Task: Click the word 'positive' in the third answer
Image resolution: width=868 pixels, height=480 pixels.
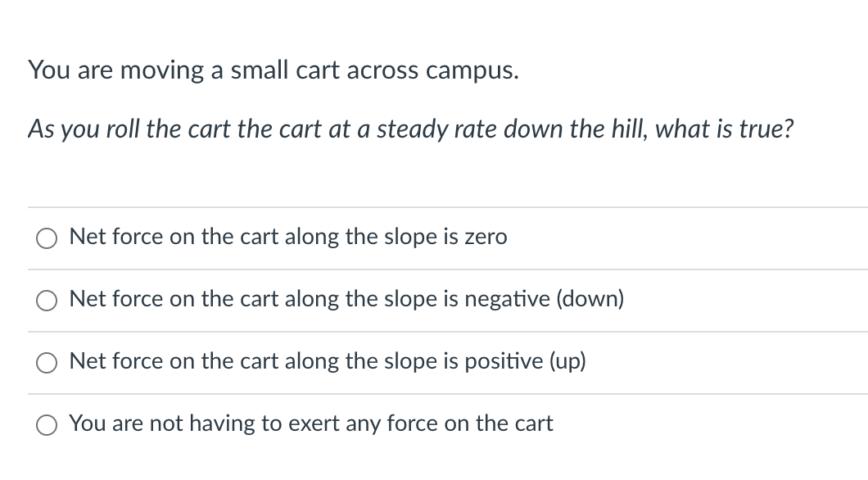Action: (x=504, y=361)
